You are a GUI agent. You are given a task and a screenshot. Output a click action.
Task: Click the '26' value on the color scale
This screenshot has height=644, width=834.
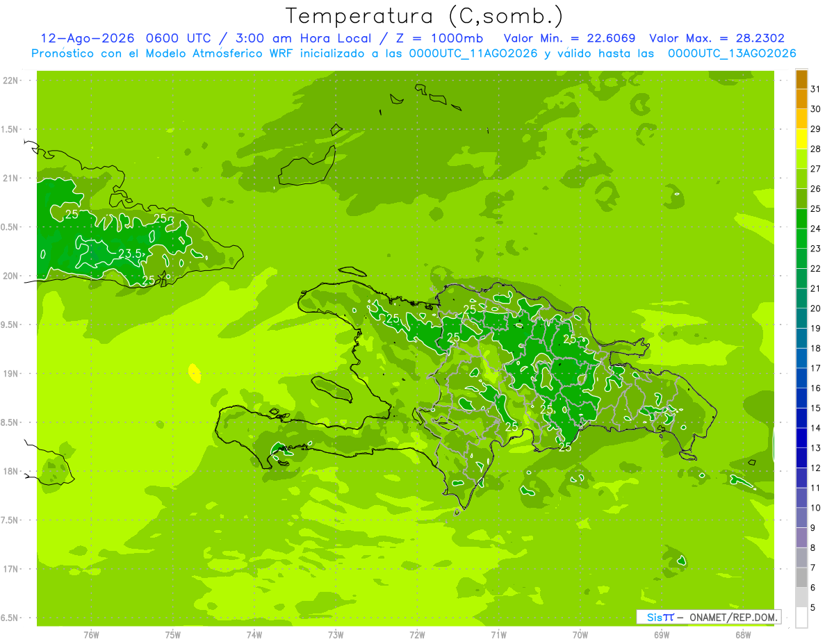[x=816, y=188]
